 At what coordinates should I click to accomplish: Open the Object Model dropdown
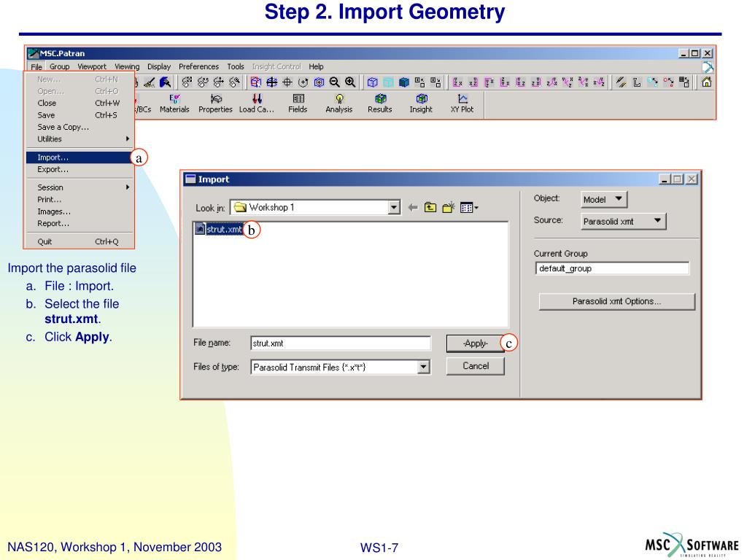pyautogui.click(x=604, y=199)
